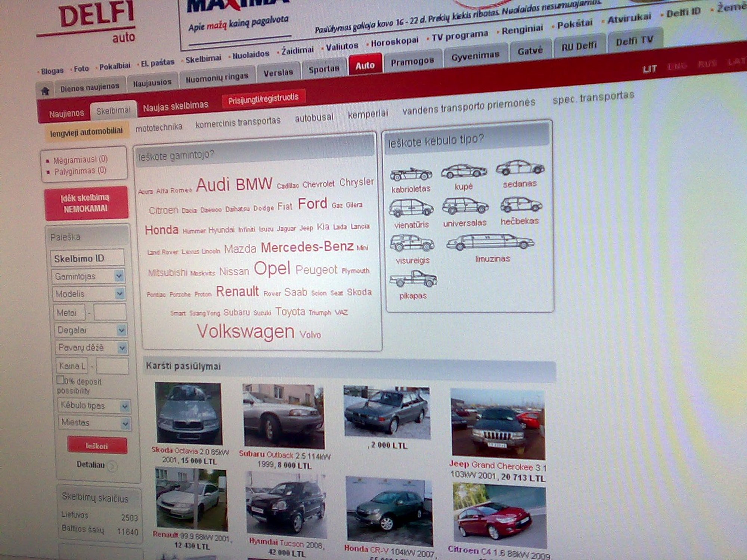Expand the Miestas city dropdown

94,423
